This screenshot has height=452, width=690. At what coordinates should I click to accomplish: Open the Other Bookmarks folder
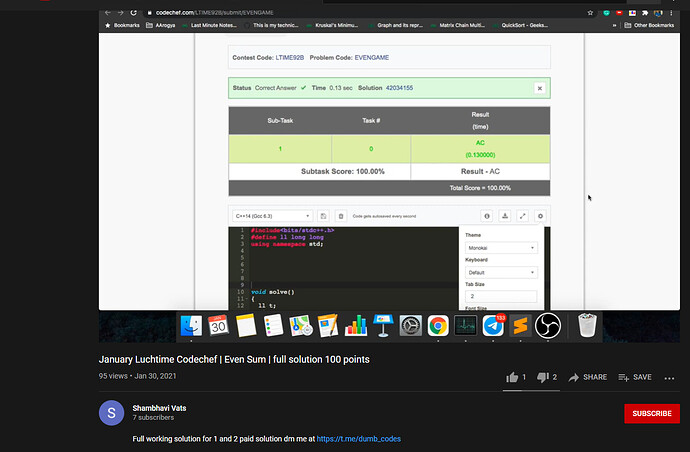pos(650,26)
